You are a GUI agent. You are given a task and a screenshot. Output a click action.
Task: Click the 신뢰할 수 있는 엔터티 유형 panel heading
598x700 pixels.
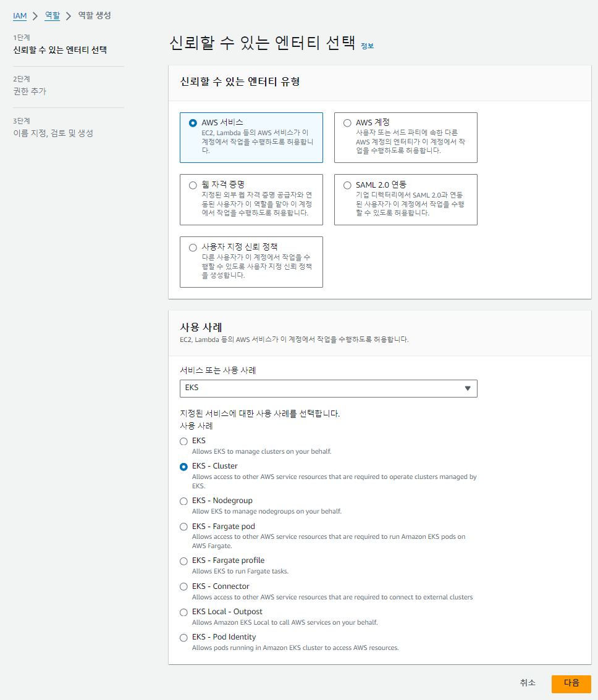[x=240, y=81]
